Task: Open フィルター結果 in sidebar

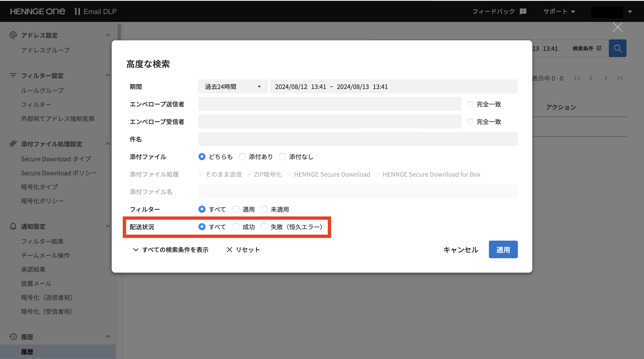Action: click(x=42, y=241)
